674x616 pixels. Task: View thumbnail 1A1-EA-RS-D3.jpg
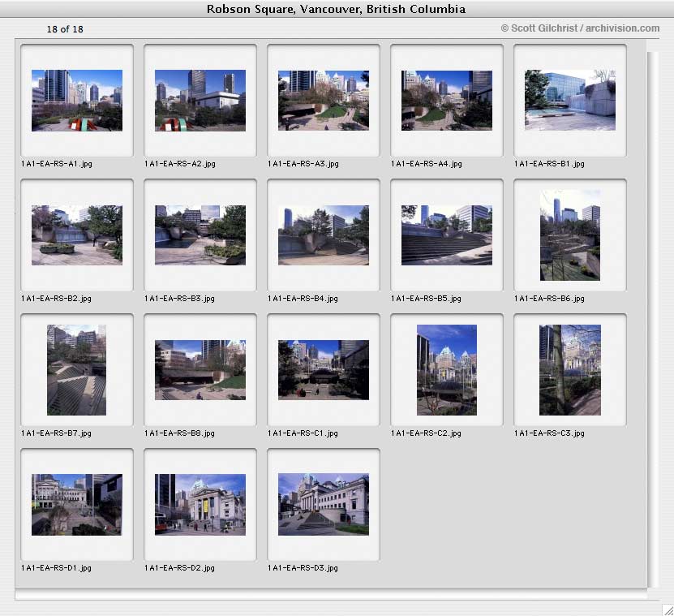324,505
